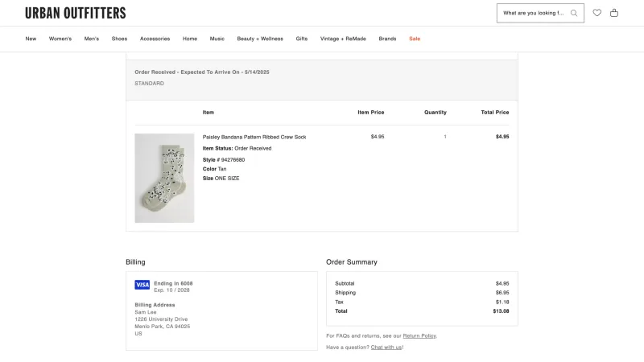Open the Music menu
The height and width of the screenshot is (362, 644).
pyautogui.click(x=217, y=39)
